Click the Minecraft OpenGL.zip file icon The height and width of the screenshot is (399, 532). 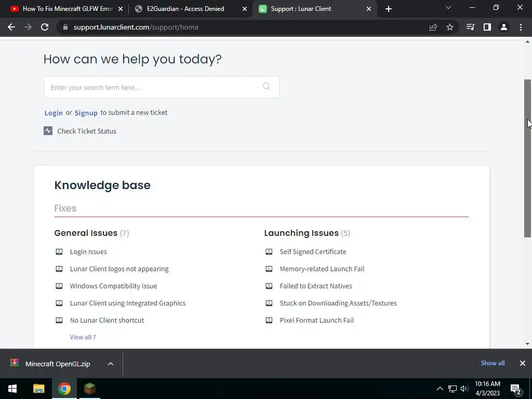15,363
